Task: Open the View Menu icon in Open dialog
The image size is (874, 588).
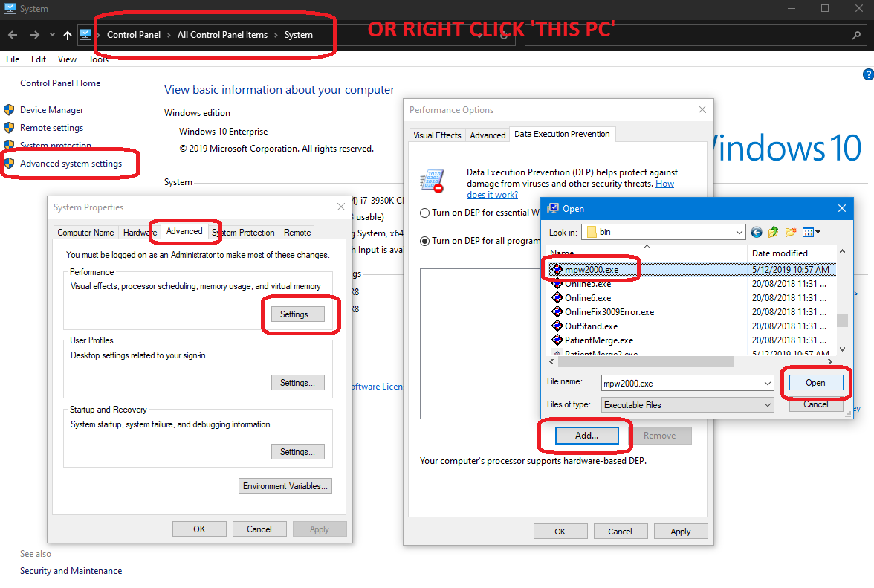Action: pyautogui.click(x=811, y=233)
